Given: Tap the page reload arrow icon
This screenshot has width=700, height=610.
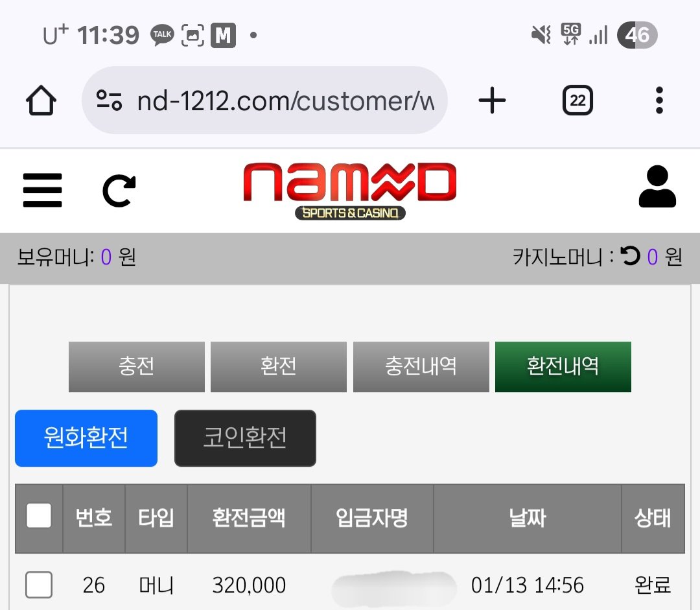Looking at the screenshot, I should pyautogui.click(x=119, y=191).
